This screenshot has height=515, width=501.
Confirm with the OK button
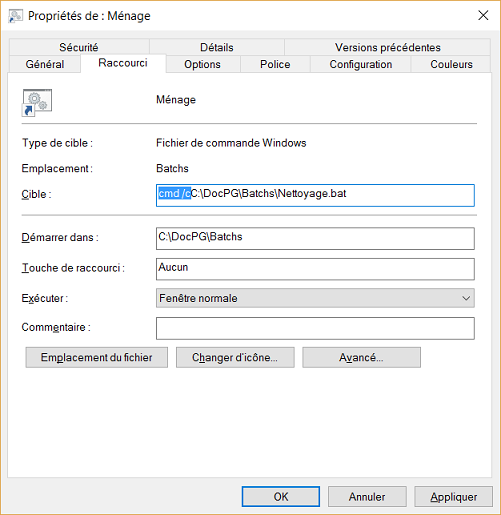point(281,496)
